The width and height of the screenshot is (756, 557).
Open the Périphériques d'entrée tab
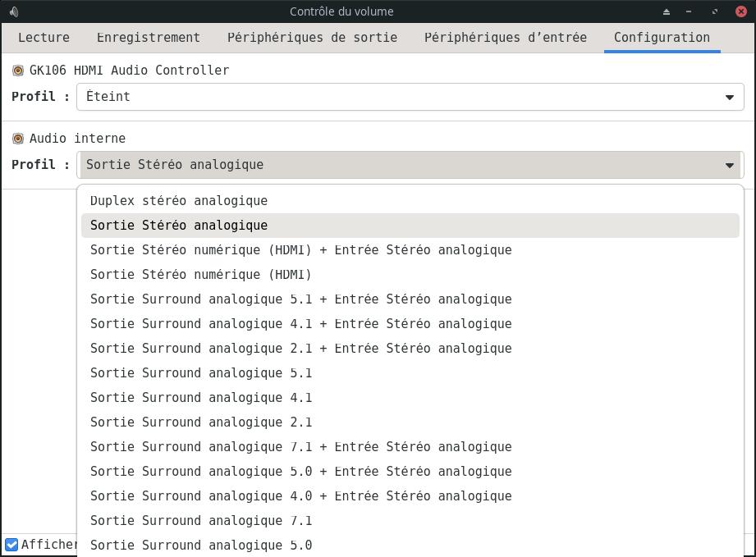click(x=506, y=38)
